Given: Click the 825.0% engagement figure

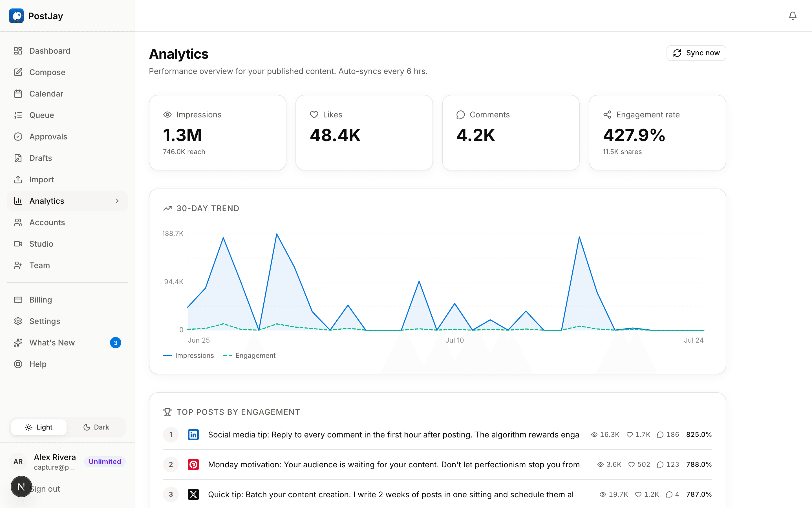Looking at the screenshot, I should pyautogui.click(x=699, y=434).
